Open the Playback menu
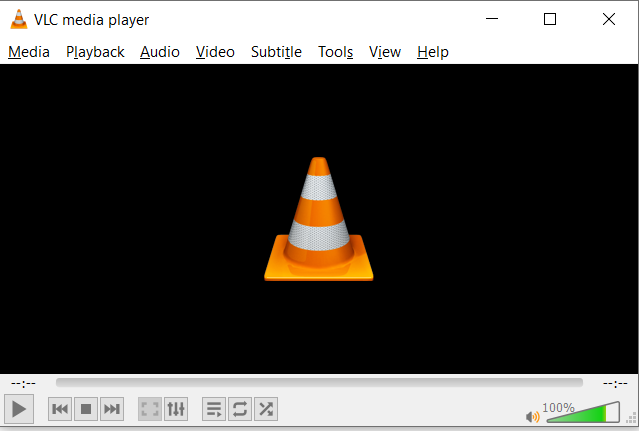 (x=95, y=52)
